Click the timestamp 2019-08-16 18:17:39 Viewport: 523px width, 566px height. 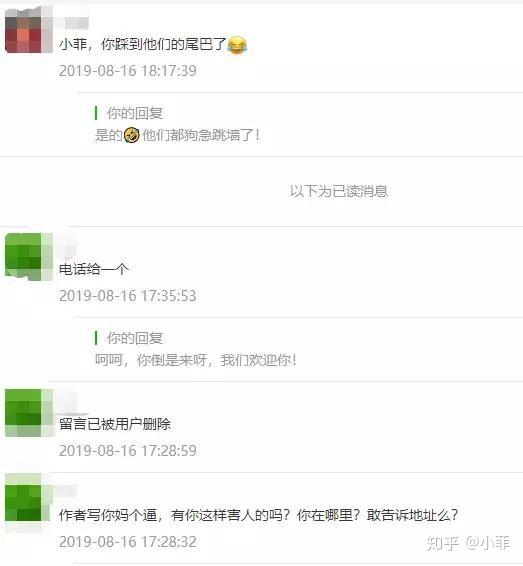(x=128, y=71)
